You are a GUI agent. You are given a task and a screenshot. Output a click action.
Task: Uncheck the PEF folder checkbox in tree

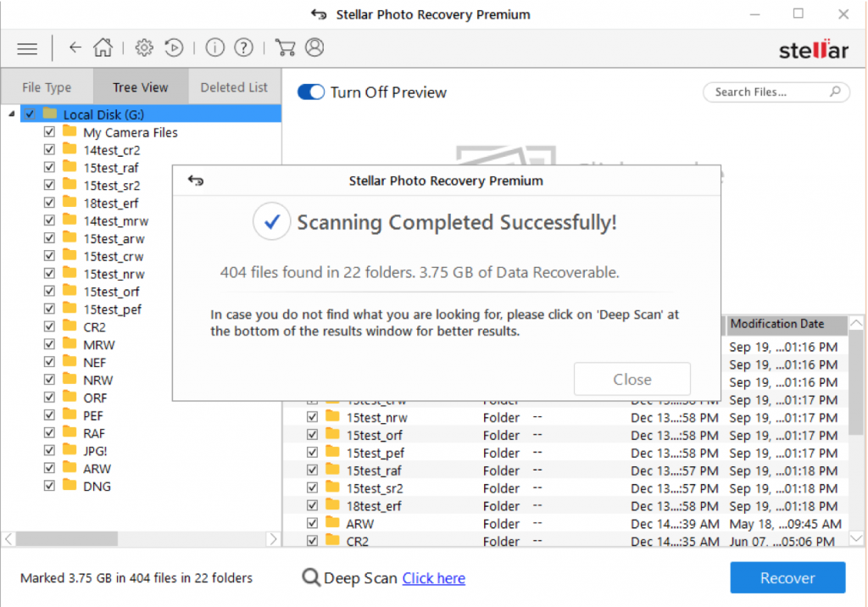point(49,415)
